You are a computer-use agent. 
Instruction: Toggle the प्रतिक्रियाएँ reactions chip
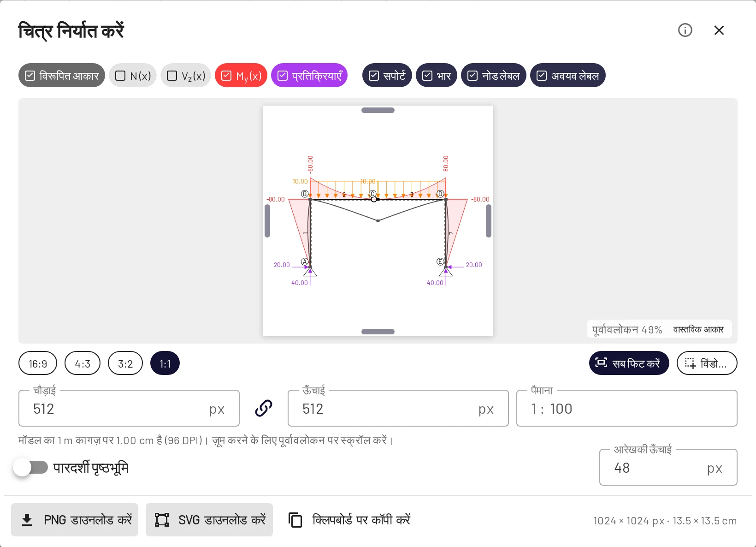[309, 75]
